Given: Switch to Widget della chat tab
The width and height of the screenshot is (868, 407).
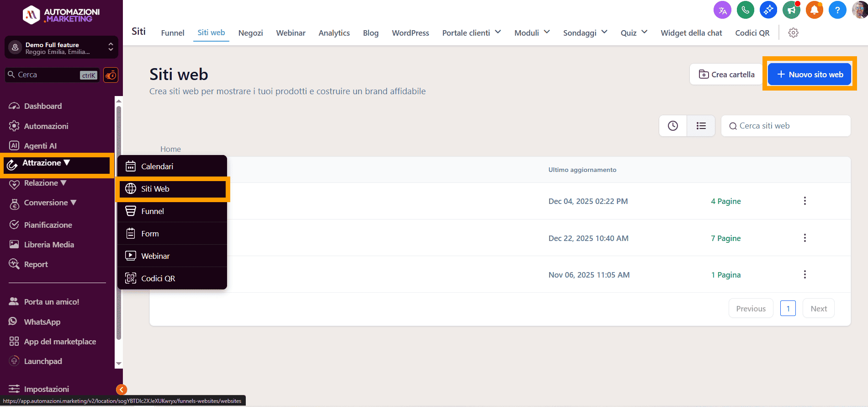Looking at the screenshot, I should coord(691,33).
